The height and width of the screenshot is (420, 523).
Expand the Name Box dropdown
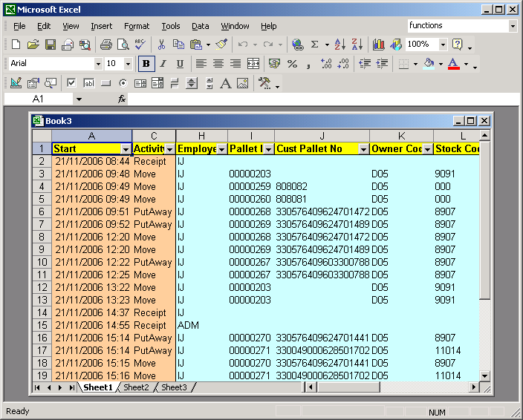[x=79, y=99]
